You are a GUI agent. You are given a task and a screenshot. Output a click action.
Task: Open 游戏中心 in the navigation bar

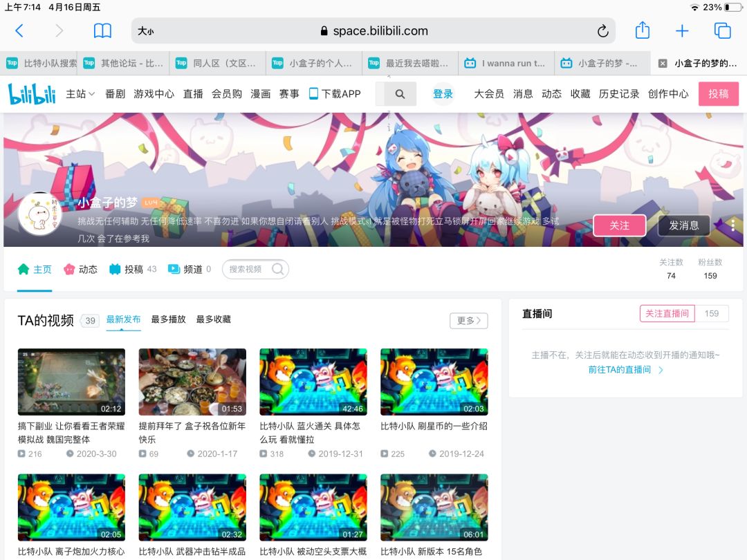154,94
